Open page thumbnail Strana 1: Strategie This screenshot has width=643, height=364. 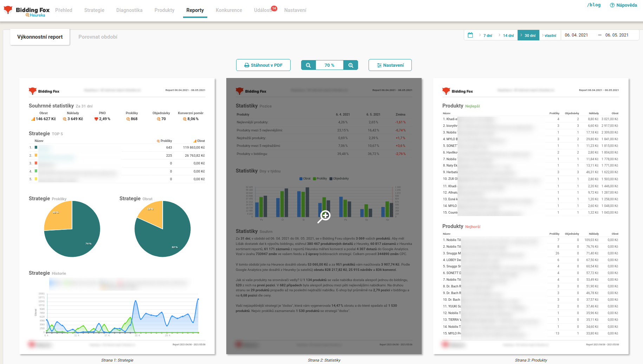coord(117,216)
